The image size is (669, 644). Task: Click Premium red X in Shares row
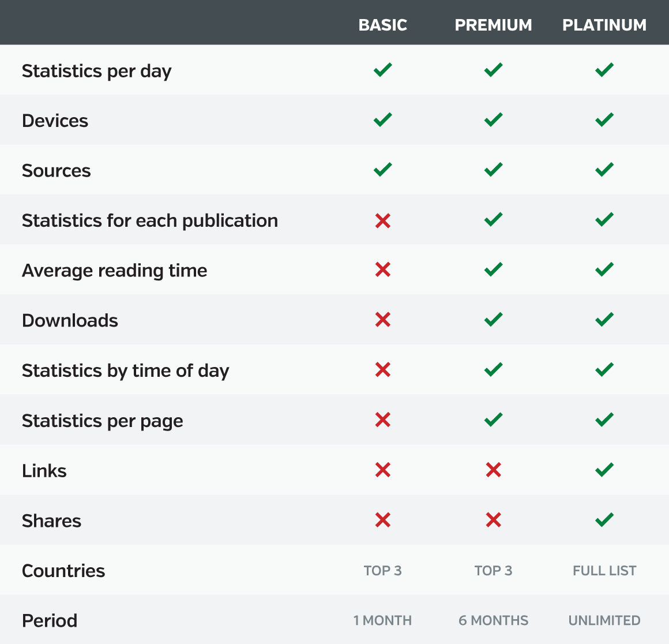pos(493,520)
